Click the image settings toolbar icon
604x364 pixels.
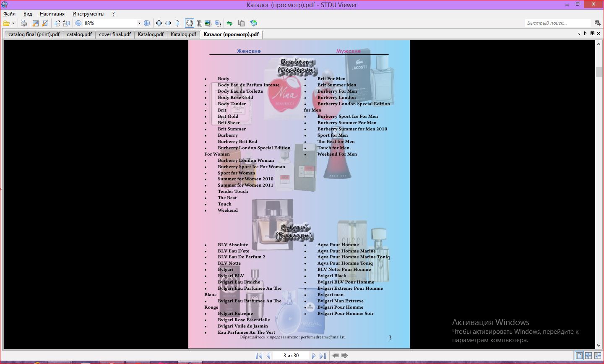pyautogui.click(x=36, y=23)
